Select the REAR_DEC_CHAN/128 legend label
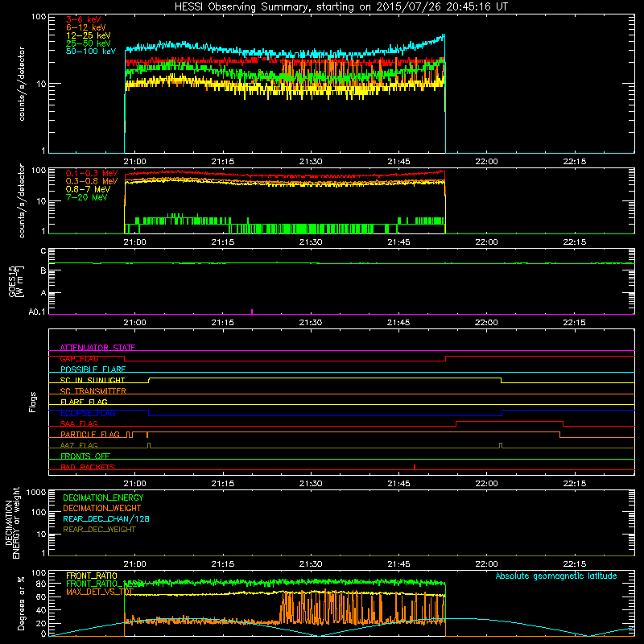 106,518
